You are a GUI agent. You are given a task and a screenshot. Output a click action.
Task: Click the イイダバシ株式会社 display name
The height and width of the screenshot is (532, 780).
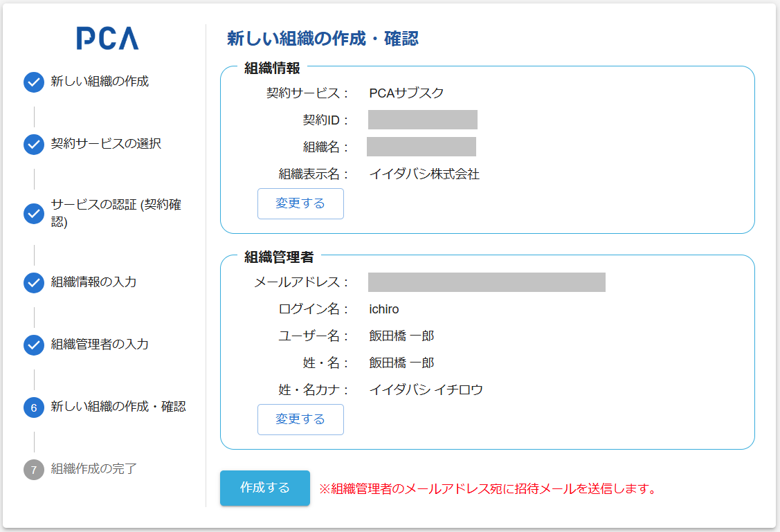424,174
